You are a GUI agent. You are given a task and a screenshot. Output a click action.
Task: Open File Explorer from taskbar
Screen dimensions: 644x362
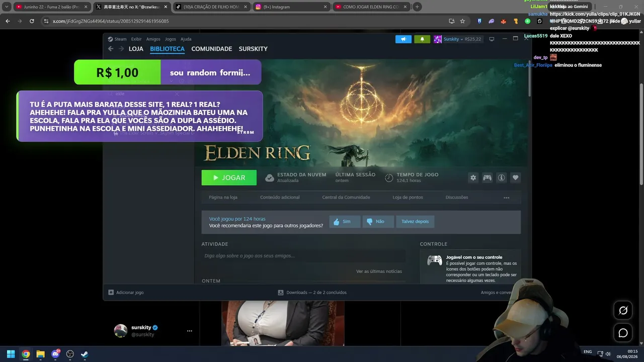coord(40,354)
